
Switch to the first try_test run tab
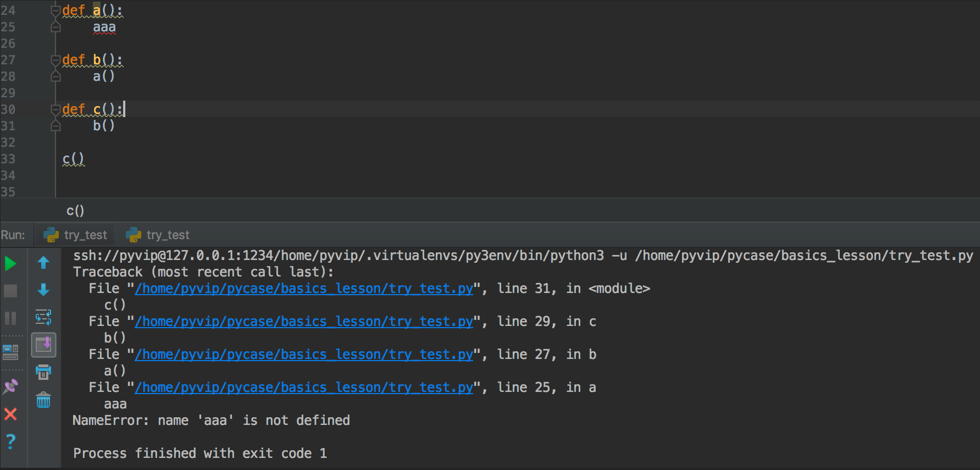tap(76, 235)
